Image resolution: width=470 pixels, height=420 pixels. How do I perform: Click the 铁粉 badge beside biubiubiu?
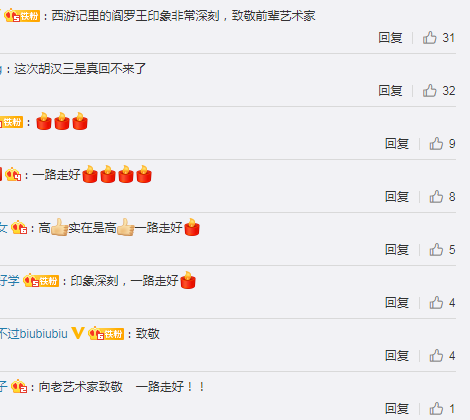106,334
